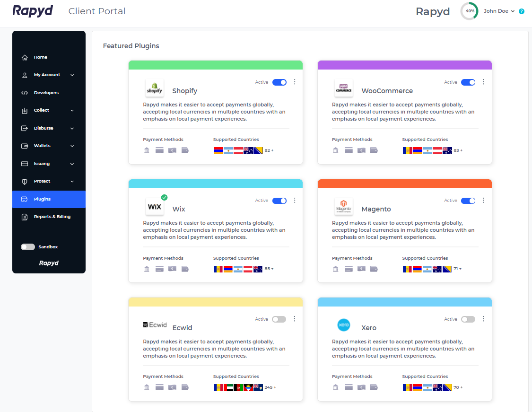The image size is (532, 412).
Task: Disable the WooCommerce Active toggle
Action: coord(468,82)
